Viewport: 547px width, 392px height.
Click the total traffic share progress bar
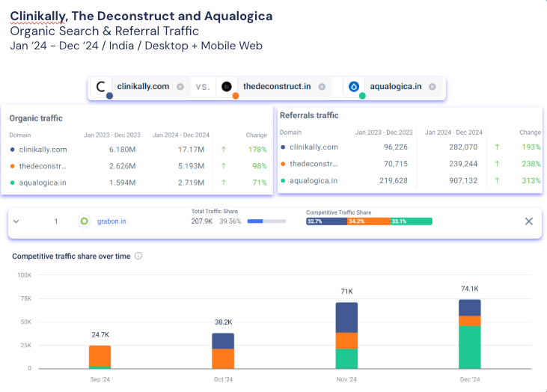[x=266, y=221]
